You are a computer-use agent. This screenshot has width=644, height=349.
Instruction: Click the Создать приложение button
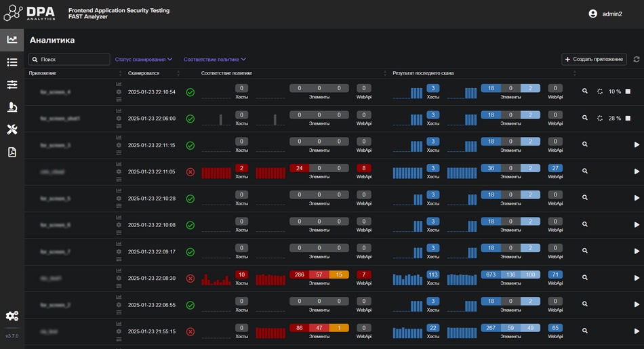click(594, 60)
